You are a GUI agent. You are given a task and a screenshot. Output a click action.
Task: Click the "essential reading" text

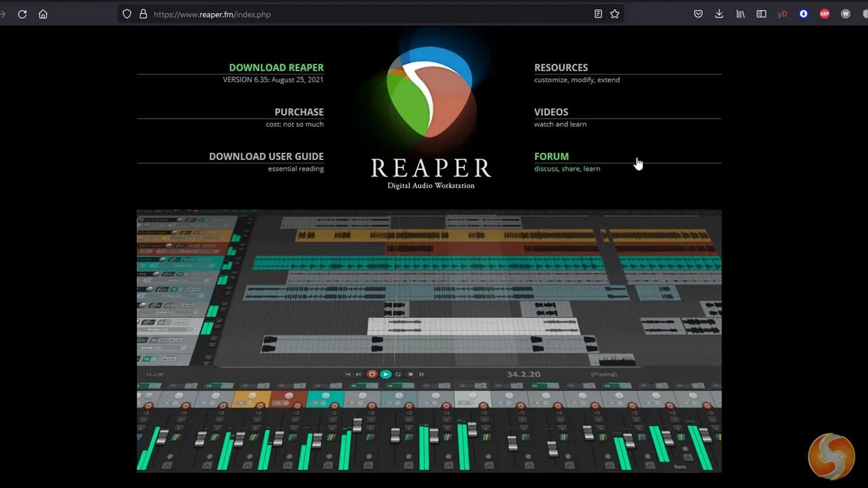(296, 169)
